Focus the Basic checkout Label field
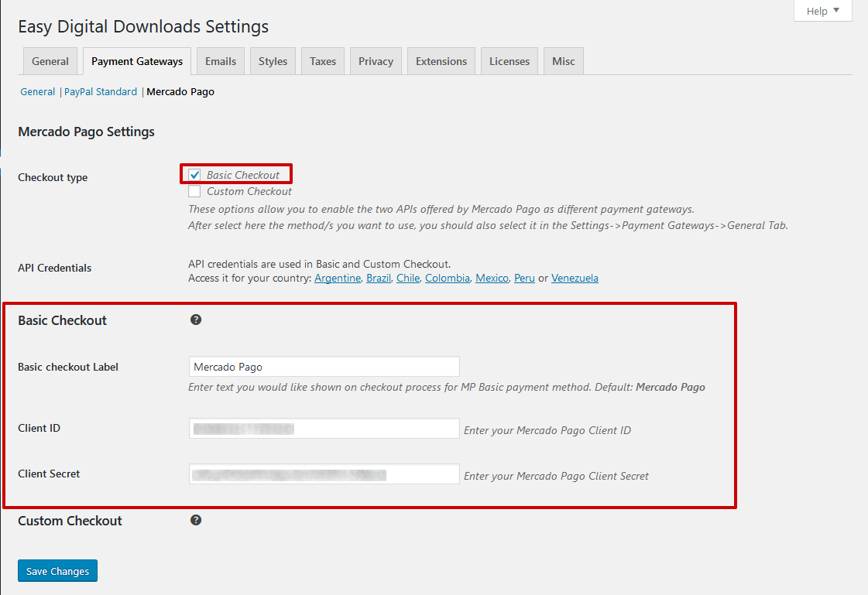 click(x=324, y=367)
